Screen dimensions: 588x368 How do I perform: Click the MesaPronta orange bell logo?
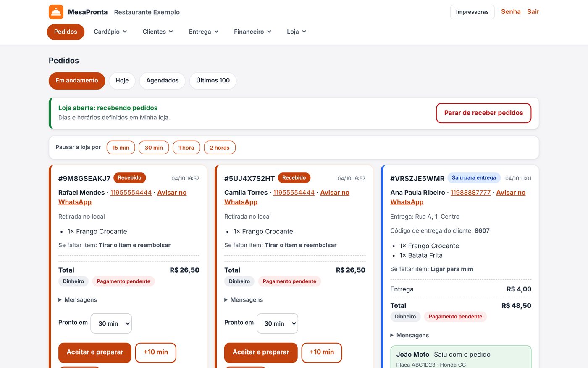point(56,12)
